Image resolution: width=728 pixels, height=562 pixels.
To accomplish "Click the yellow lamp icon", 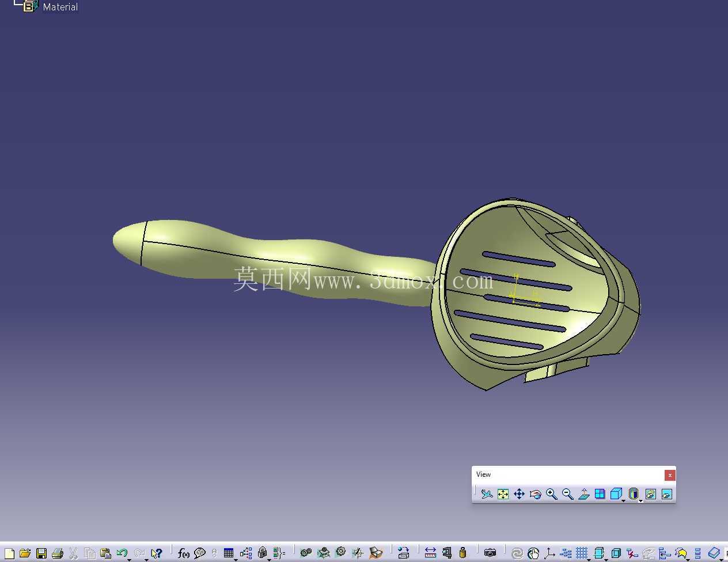I will [680, 553].
